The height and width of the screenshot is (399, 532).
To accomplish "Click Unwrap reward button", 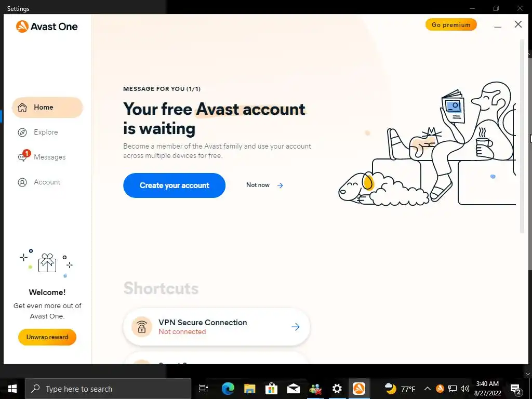I will pos(47,337).
